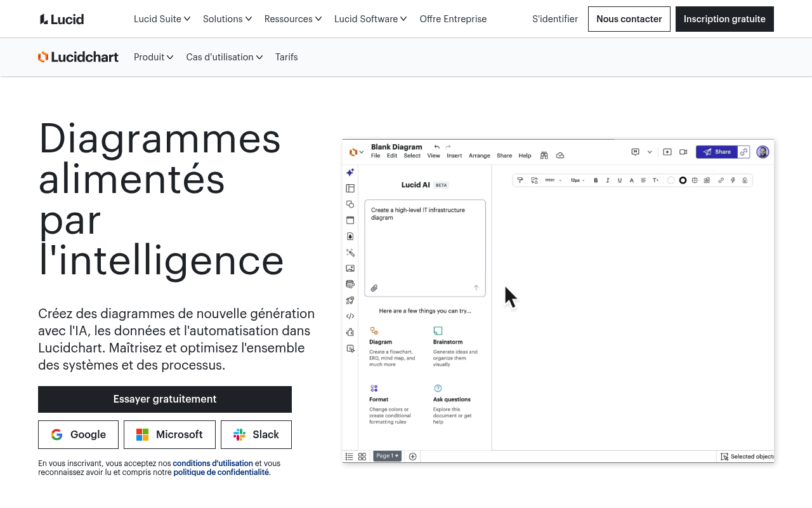
Task: Open the user avatar profile
Action: coord(763,152)
